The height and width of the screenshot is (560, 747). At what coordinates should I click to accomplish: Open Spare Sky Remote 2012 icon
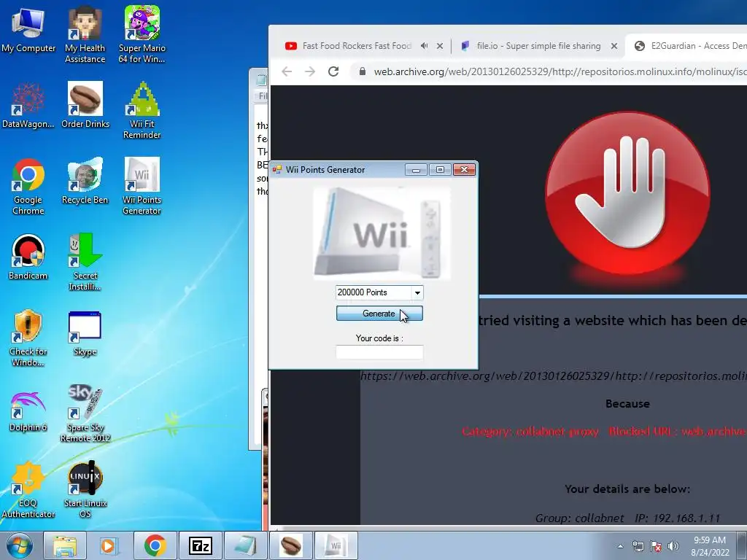pyautogui.click(x=85, y=413)
